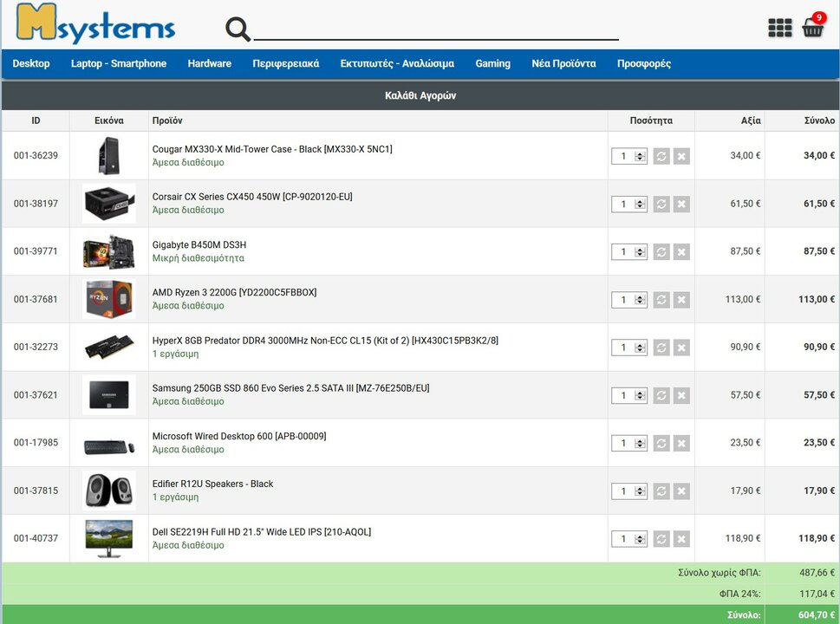The height and width of the screenshot is (624, 840).
Task: Remove Microsoft Wired Desktop 600 from cart
Action: [681, 443]
